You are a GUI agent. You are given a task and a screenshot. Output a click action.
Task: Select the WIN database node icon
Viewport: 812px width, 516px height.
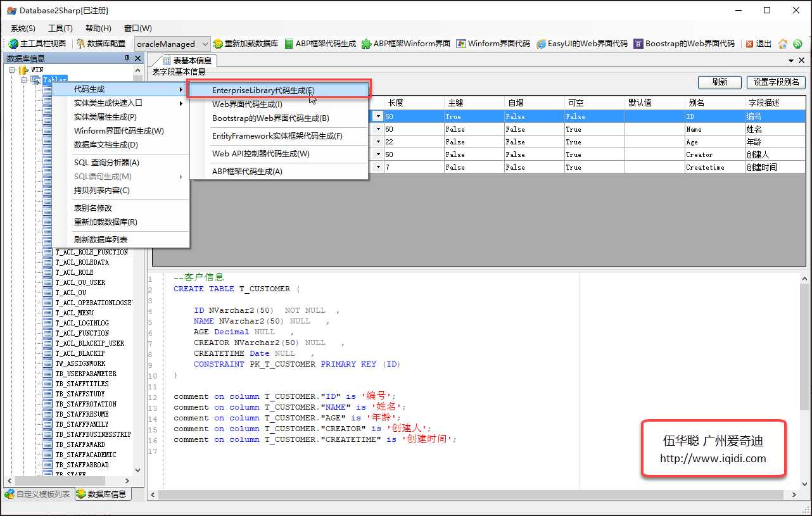click(x=23, y=70)
